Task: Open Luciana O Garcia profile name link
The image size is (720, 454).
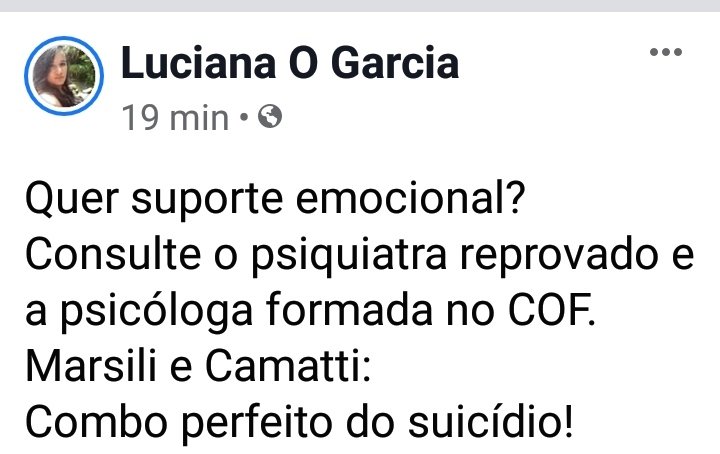Action: 290,63
